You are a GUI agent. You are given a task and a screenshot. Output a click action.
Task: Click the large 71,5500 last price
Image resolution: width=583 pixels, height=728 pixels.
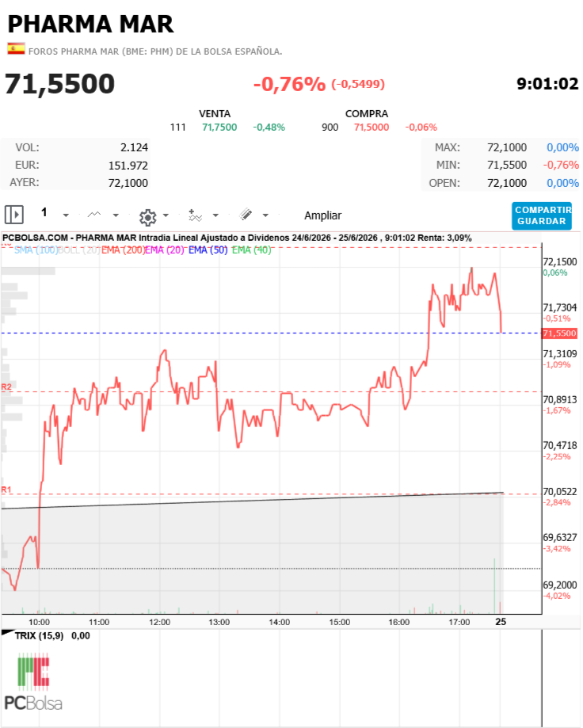[60, 84]
